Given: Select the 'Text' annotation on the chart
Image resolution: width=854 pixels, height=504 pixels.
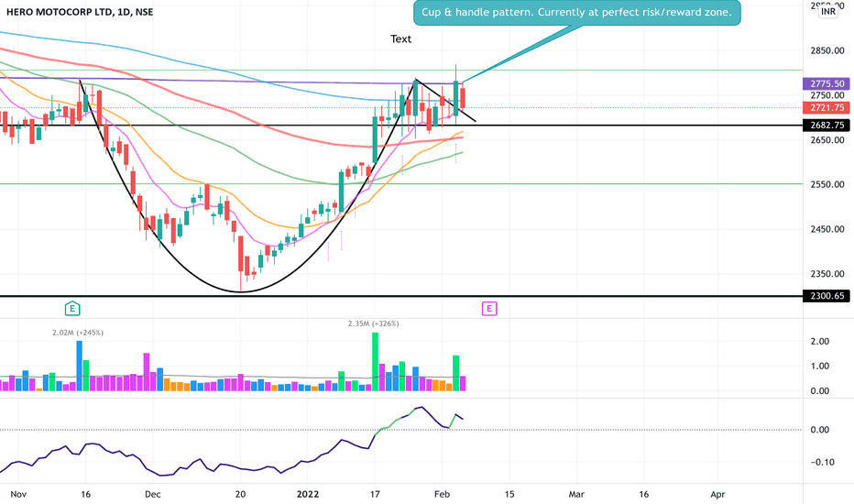Looking at the screenshot, I should tap(400, 39).
